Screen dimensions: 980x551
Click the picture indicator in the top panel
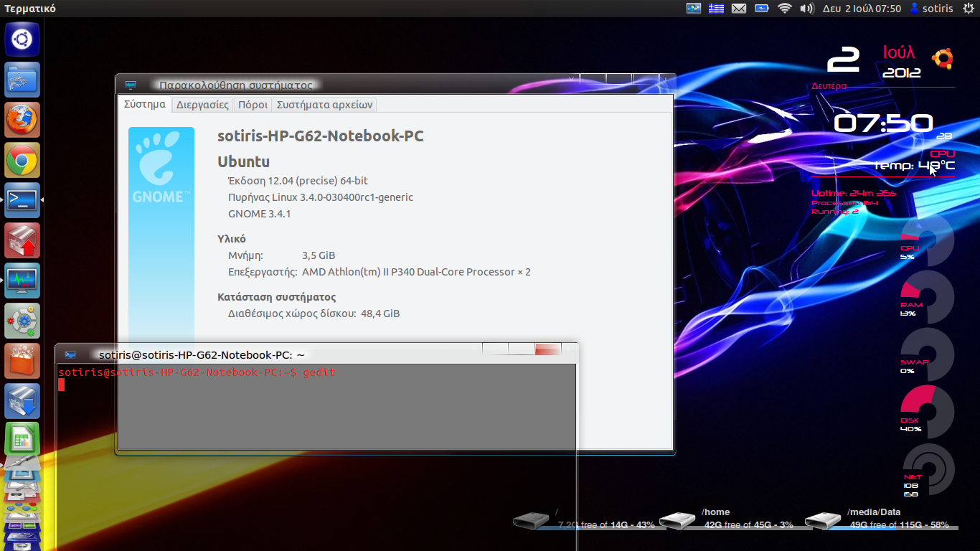click(693, 9)
